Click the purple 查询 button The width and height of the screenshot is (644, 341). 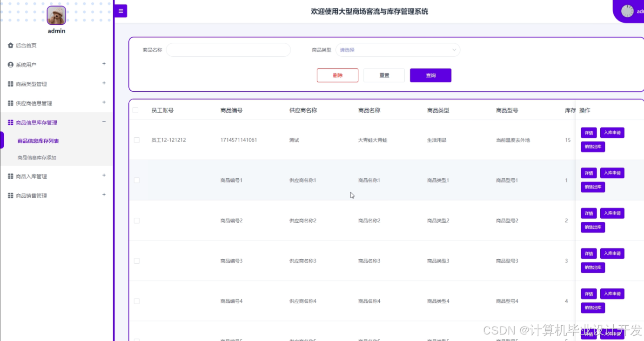pos(430,75)
